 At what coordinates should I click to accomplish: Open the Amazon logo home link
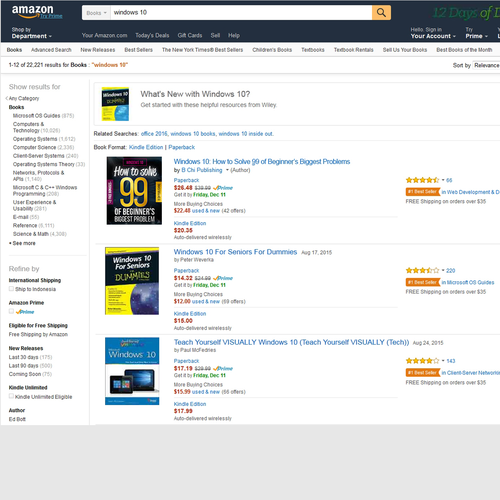(x=32, y=11)
